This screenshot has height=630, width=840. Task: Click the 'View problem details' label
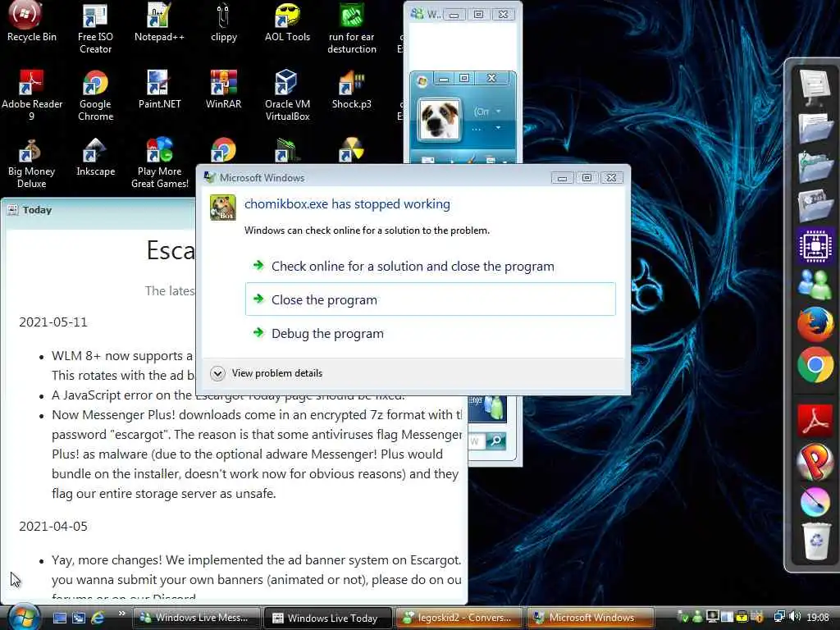click(277, 373)
